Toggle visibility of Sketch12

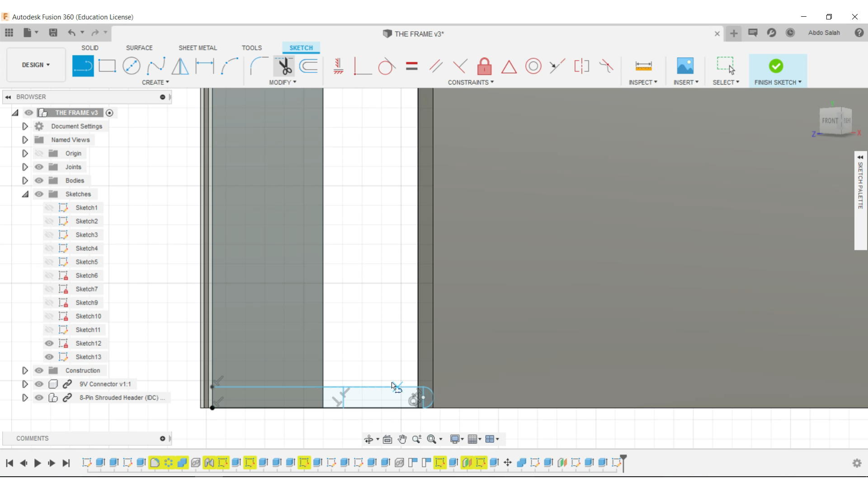(49, 343)
